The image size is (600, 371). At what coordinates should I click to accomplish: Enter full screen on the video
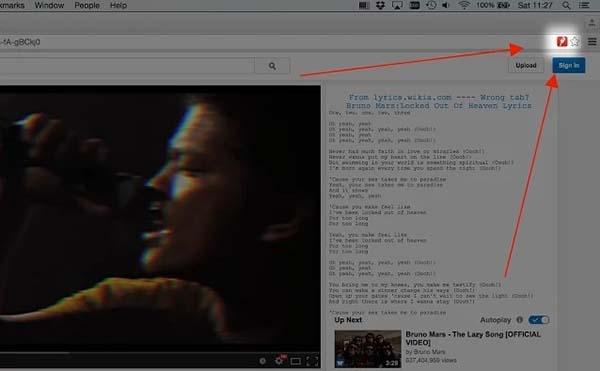tap(312, 361)
